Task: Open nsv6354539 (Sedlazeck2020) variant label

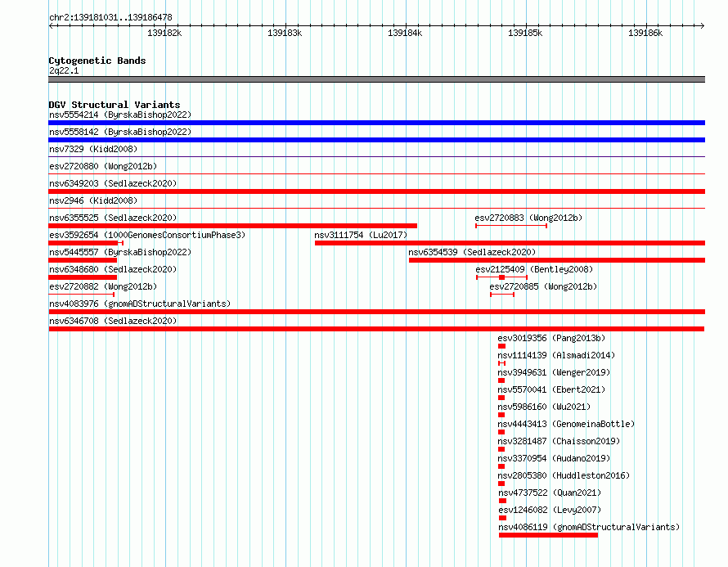Action: point(472,252)
